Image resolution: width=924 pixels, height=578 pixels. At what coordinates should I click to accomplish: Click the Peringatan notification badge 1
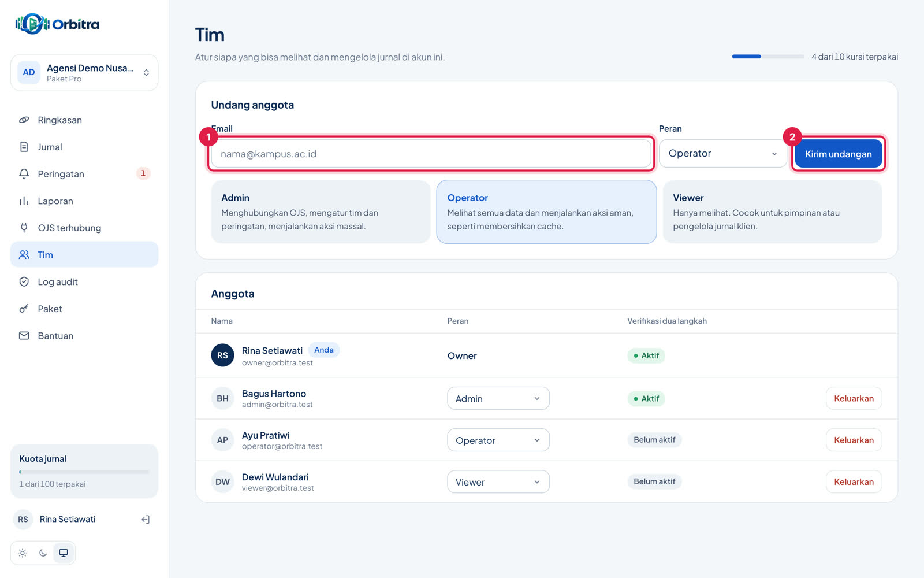[143, 173]
